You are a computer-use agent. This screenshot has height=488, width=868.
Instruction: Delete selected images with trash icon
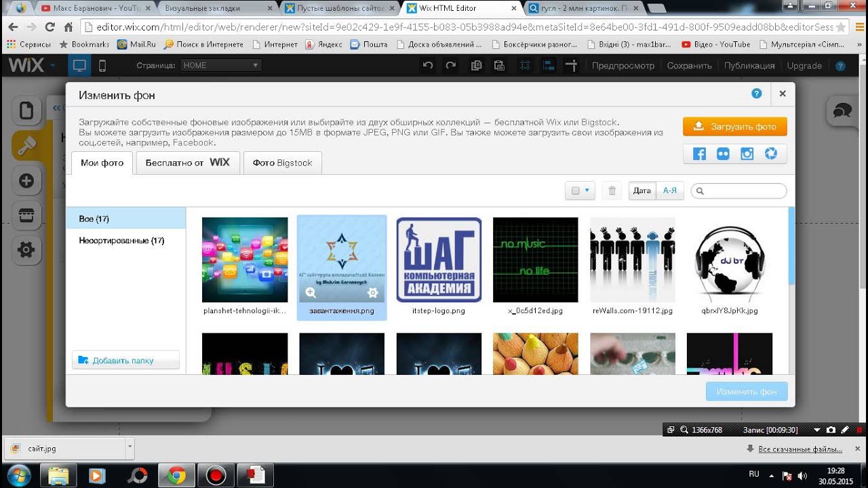[x=612, y=191]
